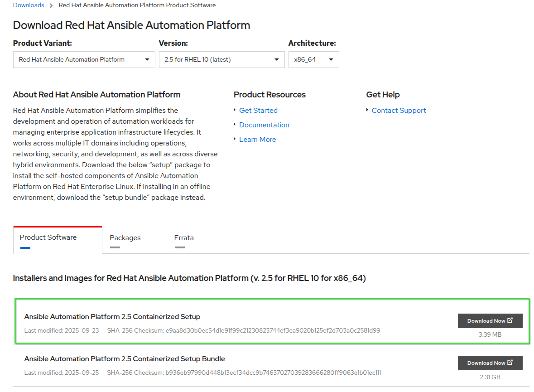Open the Errata tab
The width and height of the screenshot is (534, 392).
pyautogui.click(x=184, y=238)
